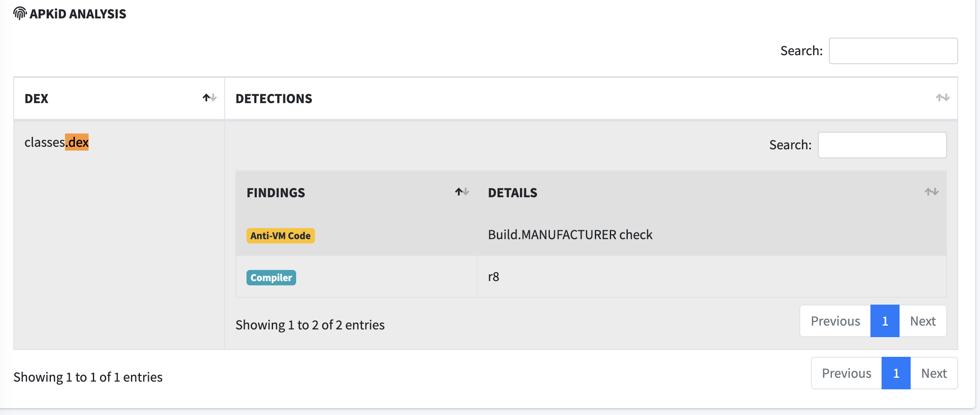Click inner table page 1 button
The width and height of the screenshot is (980, 415).
pyautogui.click(x=885, y=321)
